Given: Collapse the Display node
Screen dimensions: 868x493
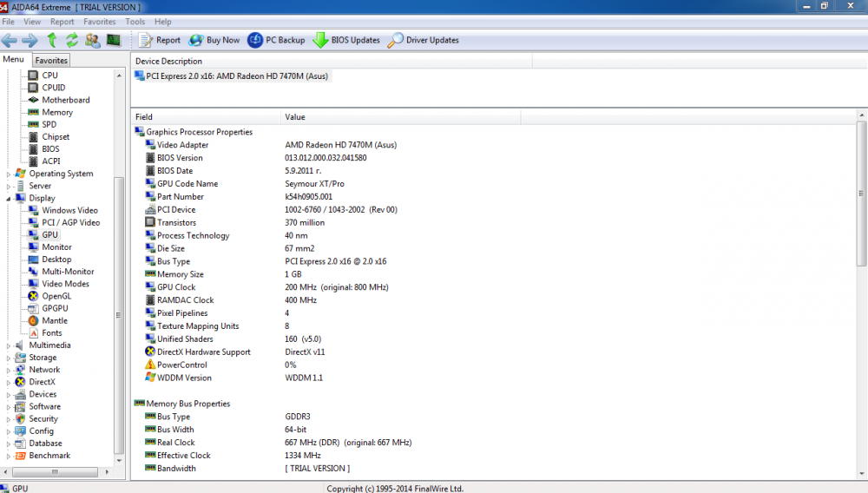Looking at the screenshot, I should tap(9, 198).
